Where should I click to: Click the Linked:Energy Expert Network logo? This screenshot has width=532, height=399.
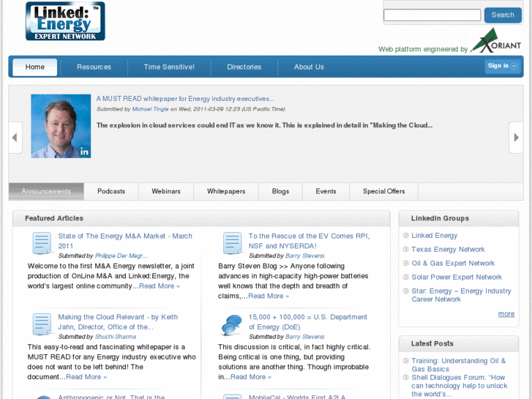pyautogui.click(x=65, y=21)
